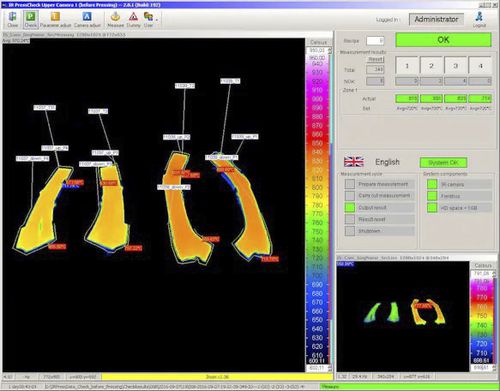
Task: Click the first green Actual temperature value
Action: point(407,99)
